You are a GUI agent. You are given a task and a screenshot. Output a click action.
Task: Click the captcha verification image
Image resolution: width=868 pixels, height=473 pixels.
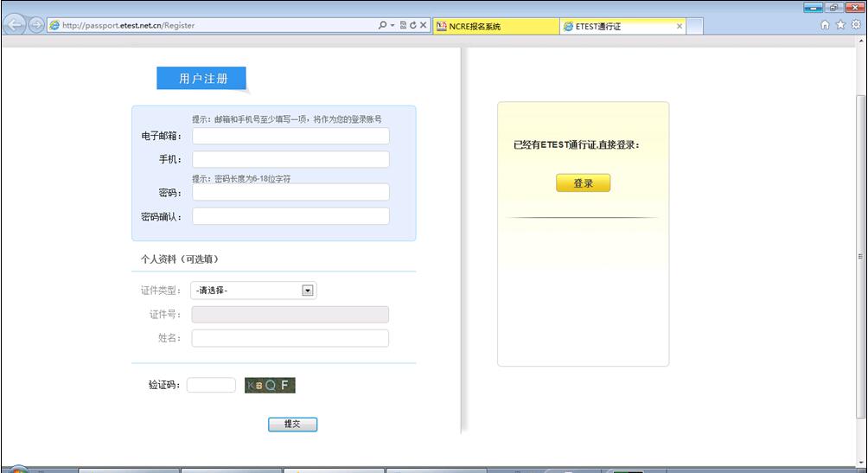coord(270,385)
